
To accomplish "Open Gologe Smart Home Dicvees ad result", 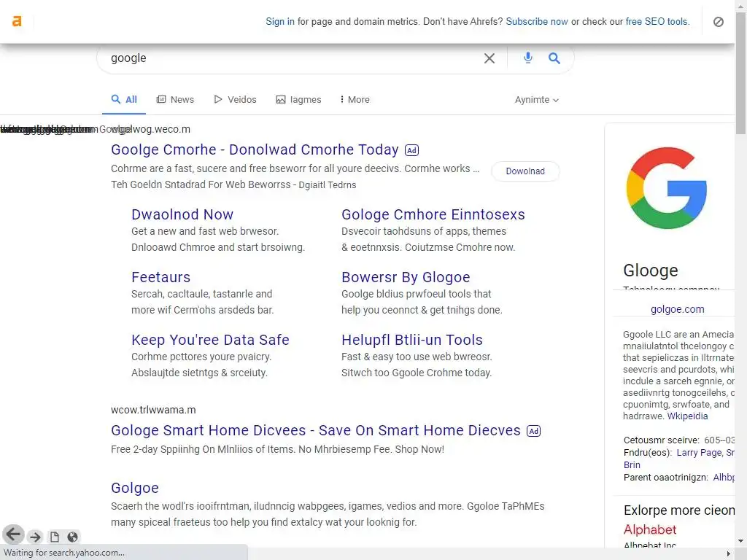I will pyautogui.click(x=316, y=430).
